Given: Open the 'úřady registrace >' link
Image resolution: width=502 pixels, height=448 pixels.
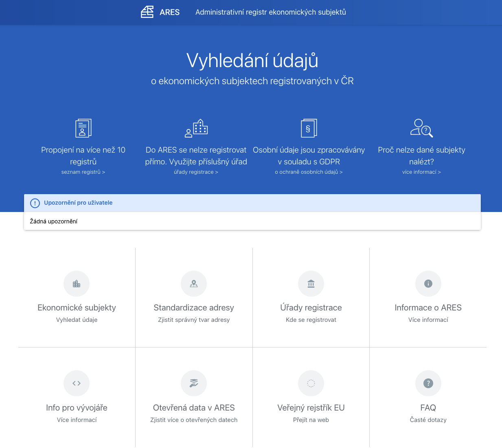Looking at the screenshot, I should (196, 172).
